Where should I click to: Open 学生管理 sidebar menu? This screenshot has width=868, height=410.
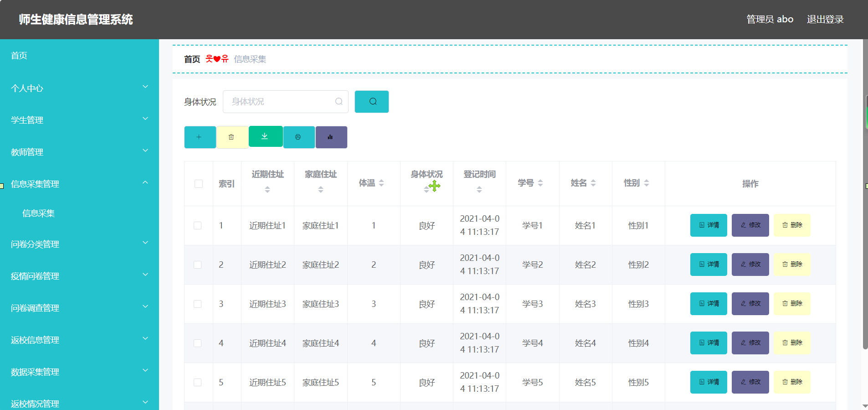(79, 120)
